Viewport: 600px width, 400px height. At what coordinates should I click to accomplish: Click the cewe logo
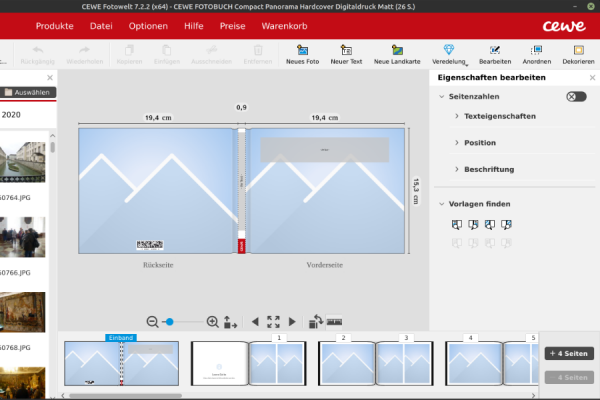click(x=564, y=26)
